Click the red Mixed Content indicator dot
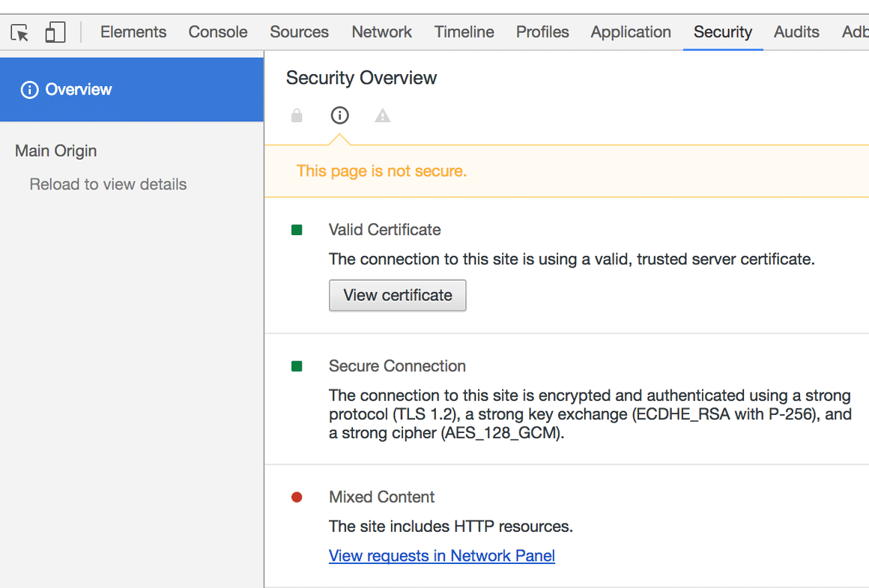This screenshot has width=869, height=588. [297, 497]
